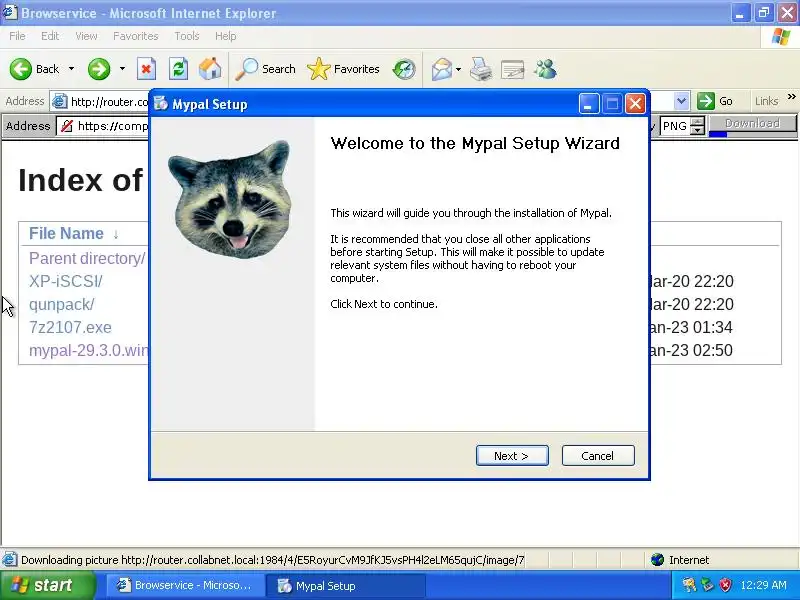The width and height of the screenshot is (800, 600).
Task: Click the green Go button
Action: [715, 101]
